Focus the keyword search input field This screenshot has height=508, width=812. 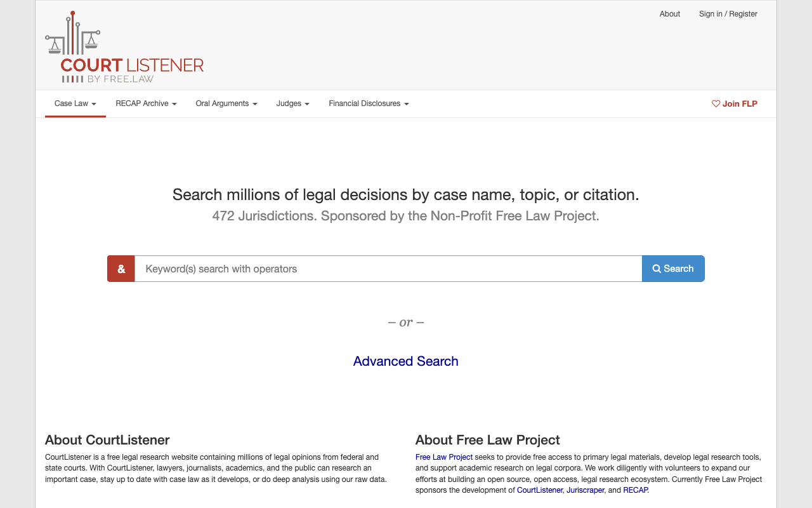[388, 269]
